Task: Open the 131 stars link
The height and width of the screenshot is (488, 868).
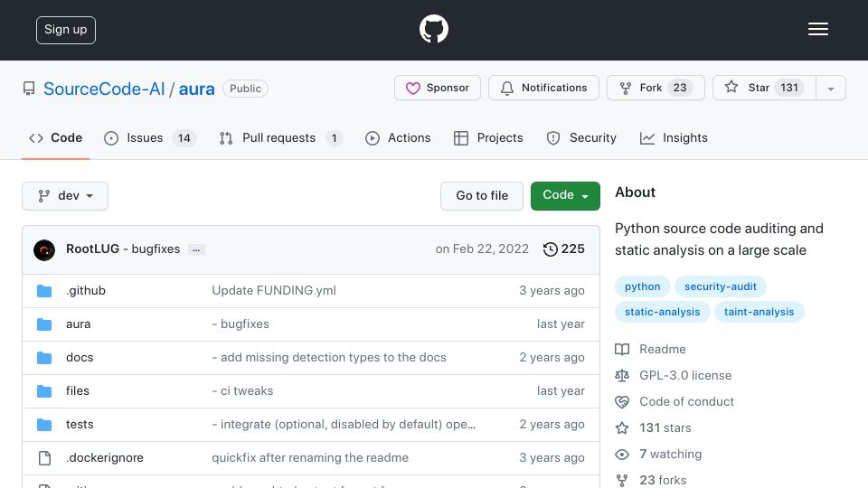Action: coord(653,427)
